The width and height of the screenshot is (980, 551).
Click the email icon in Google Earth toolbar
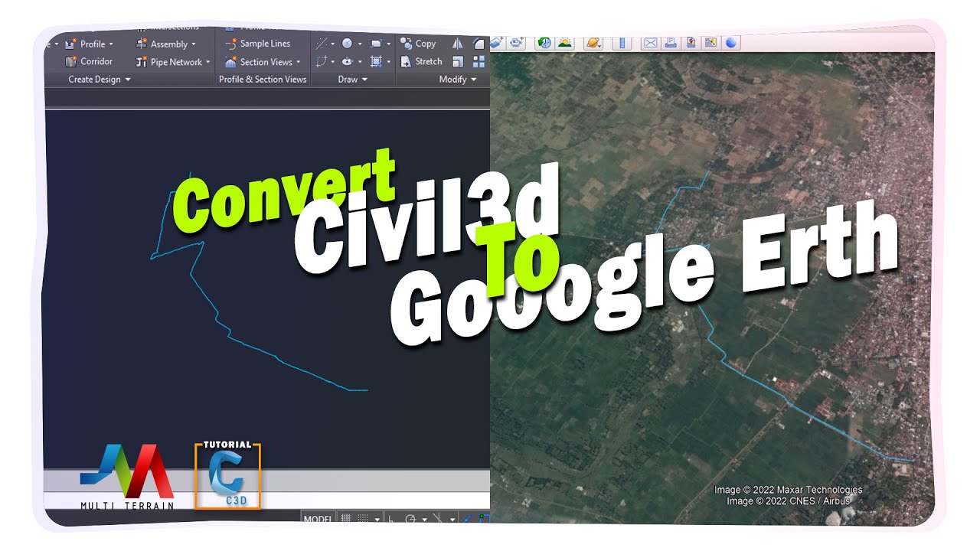[649, 43]
